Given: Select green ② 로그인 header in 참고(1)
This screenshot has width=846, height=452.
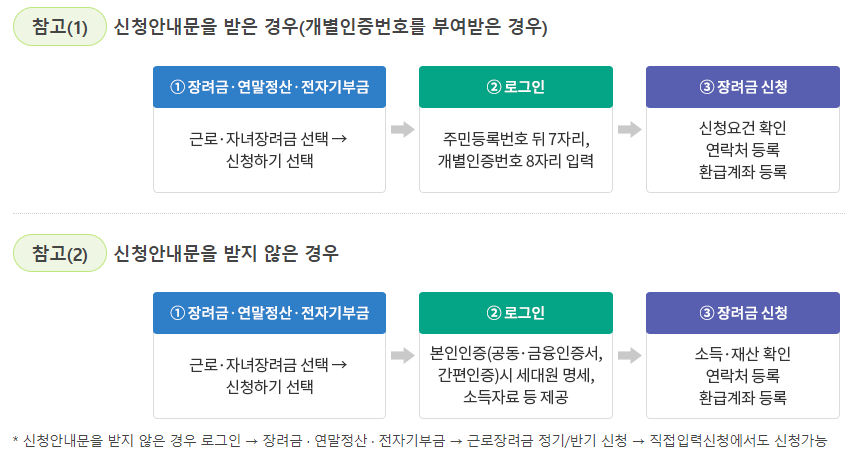Looking at the screenshot, I should coord(516,87).
